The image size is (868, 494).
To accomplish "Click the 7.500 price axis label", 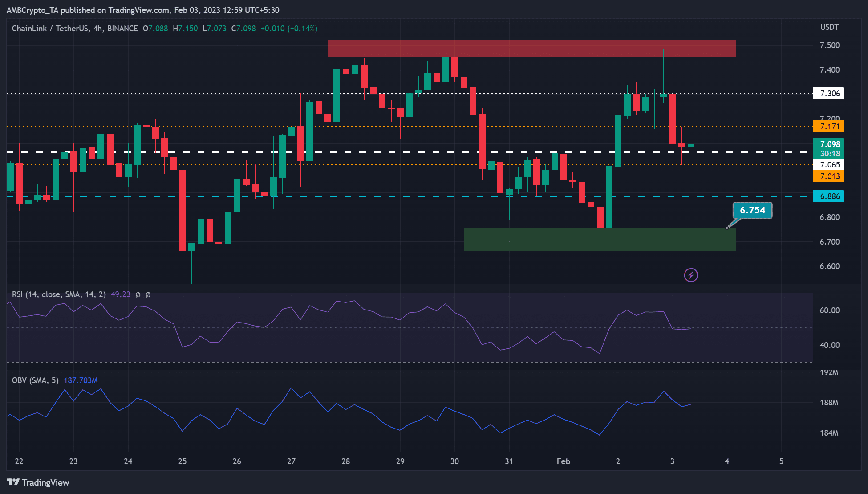I will point(830,45).
